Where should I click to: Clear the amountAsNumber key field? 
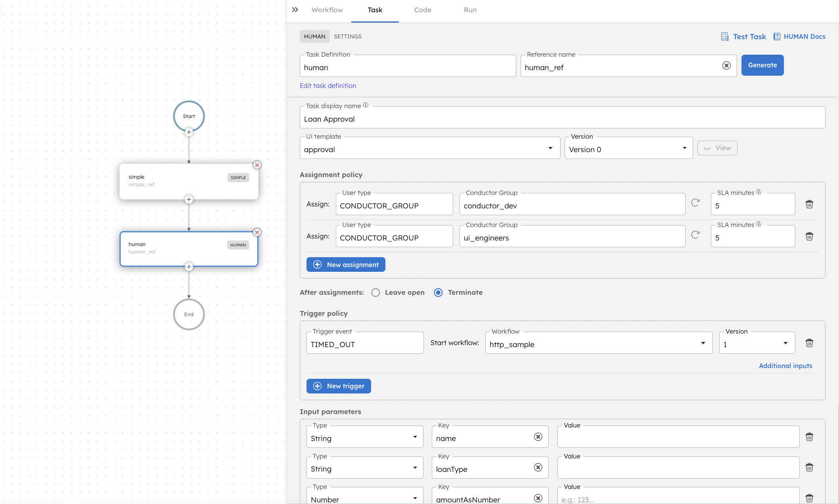coord(538,498)
